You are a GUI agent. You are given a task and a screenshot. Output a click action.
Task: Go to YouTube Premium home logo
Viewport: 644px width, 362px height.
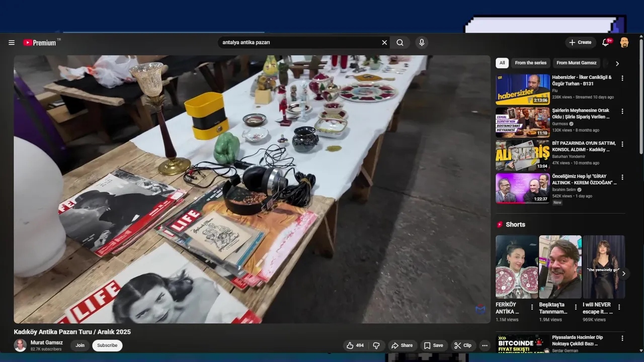[x=40, y=43]
